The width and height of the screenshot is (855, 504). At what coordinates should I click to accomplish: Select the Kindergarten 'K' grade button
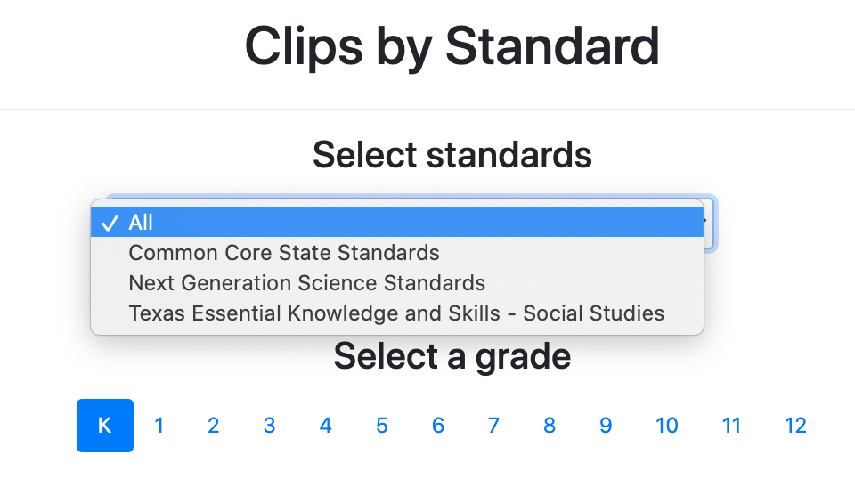(105, 426)
